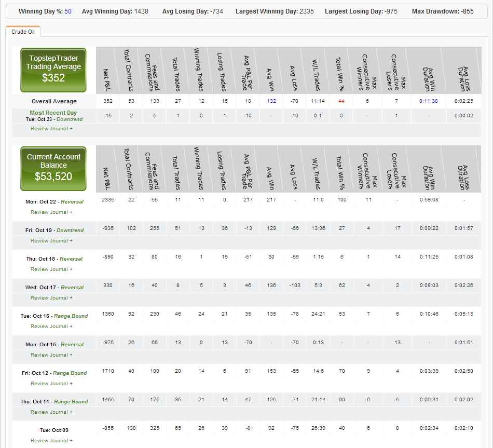Expand Review Journal under Thu Oct 11
The height and width of the screenshot is (448, 493).
(51, 412)
